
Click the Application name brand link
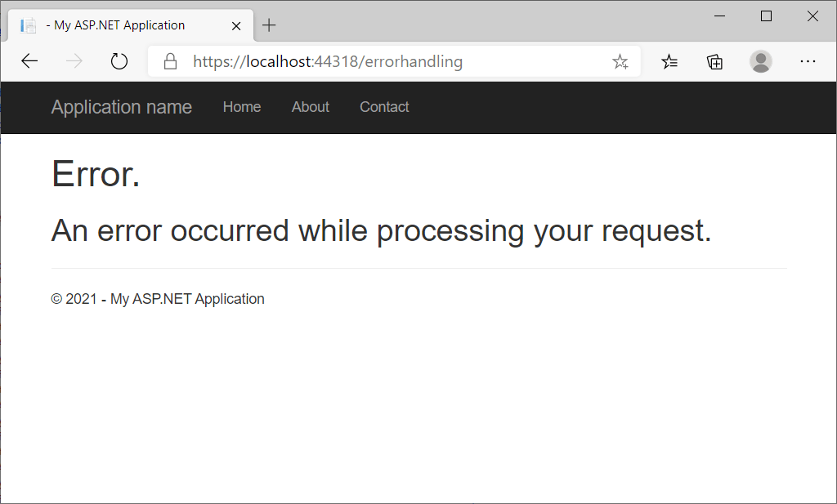tap(121, 107)
